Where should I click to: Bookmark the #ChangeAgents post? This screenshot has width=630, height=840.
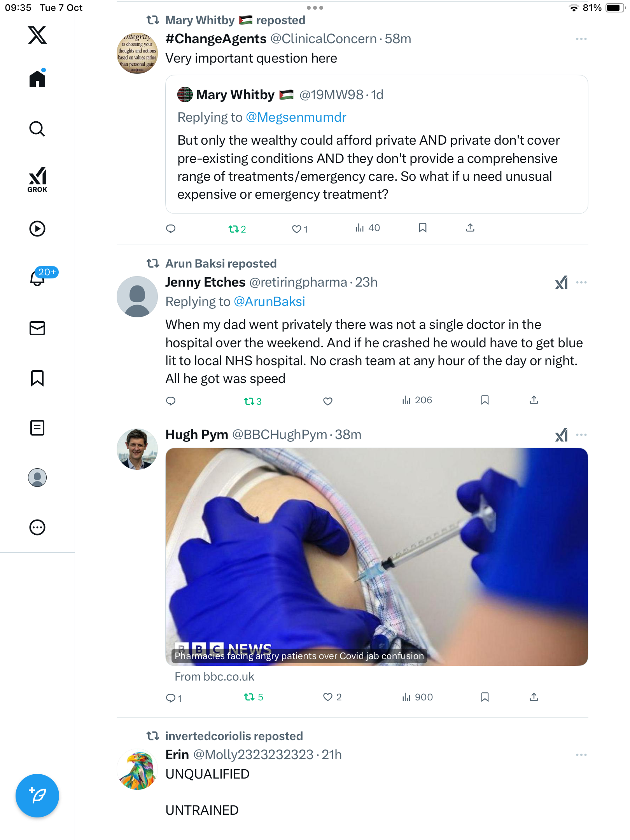tap(423, 228)
